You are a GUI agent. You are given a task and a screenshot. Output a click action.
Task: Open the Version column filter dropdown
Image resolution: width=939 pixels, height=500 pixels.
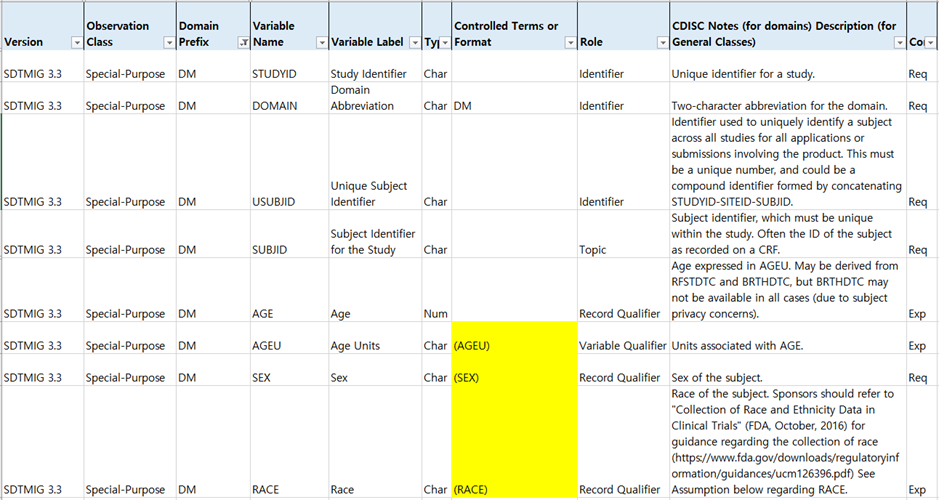[77, 43]
